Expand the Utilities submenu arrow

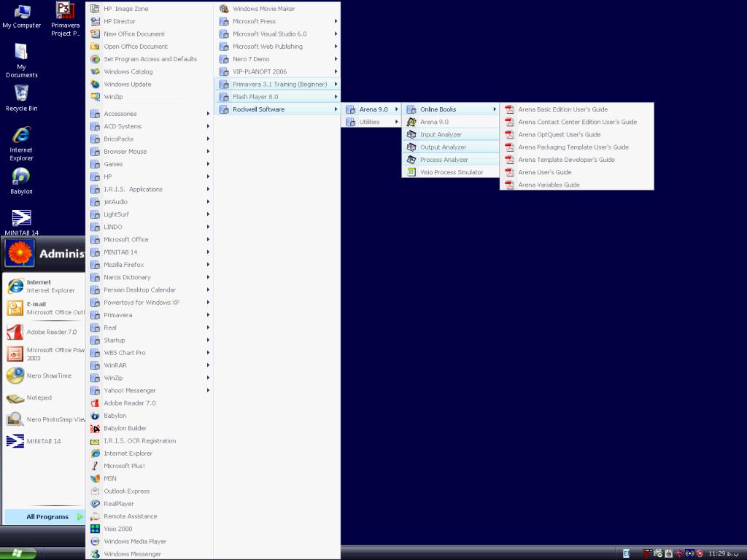point(396,122)
